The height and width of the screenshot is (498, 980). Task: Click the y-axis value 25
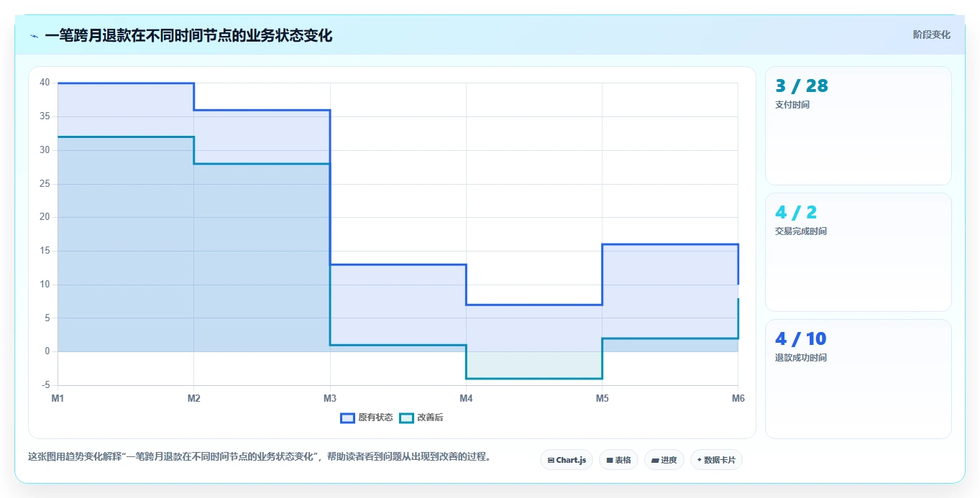(x=45, y=184)
